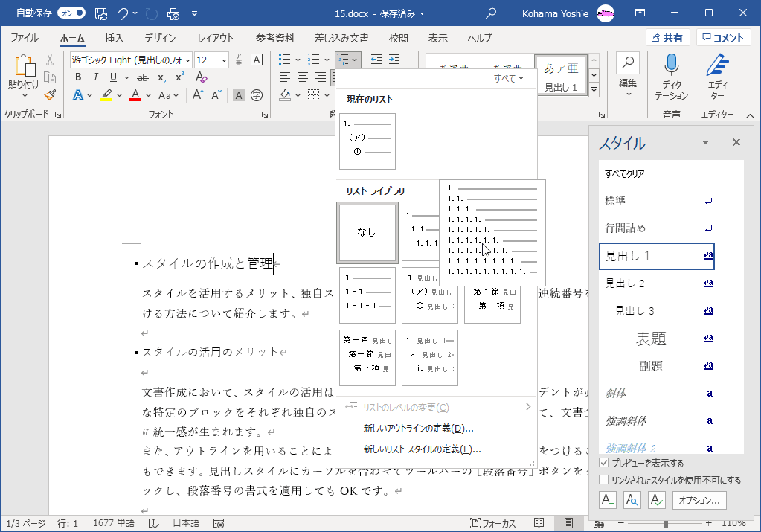The height and width of the screenshot is (532, 761).
Task: Apply the yellow text highlight color
Action: pyautogui.click(x=107, y=95)
